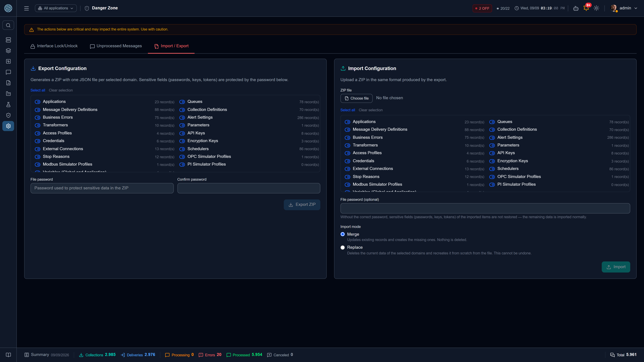The width and height of the screenshot is (644, 362).
Task: Open the messages sidebar icon
Action: (8, 72)
